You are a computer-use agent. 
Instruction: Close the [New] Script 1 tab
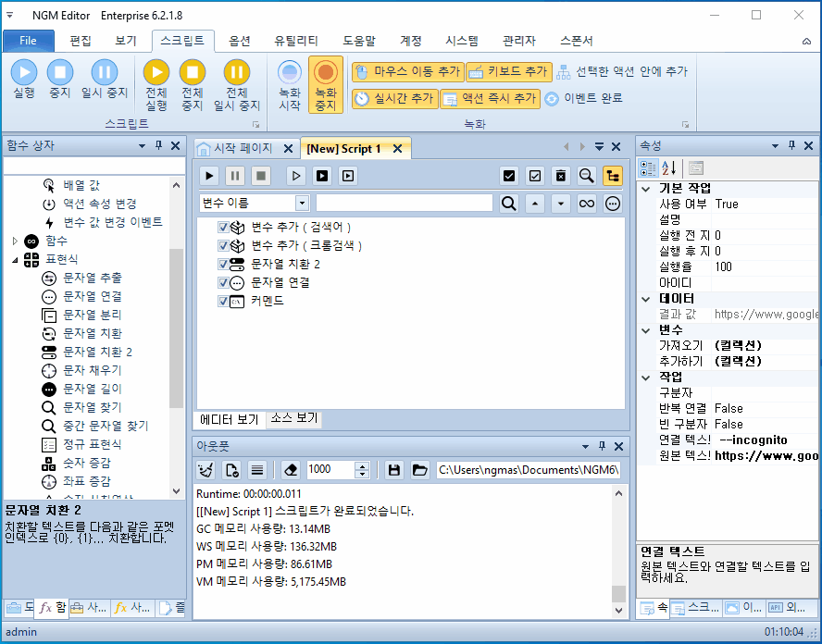click(x=397, y=149)
